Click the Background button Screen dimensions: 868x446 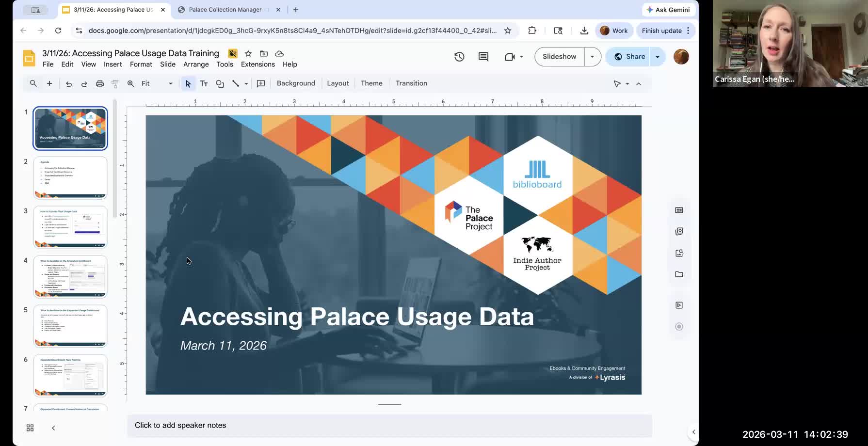tap(296, 83)
